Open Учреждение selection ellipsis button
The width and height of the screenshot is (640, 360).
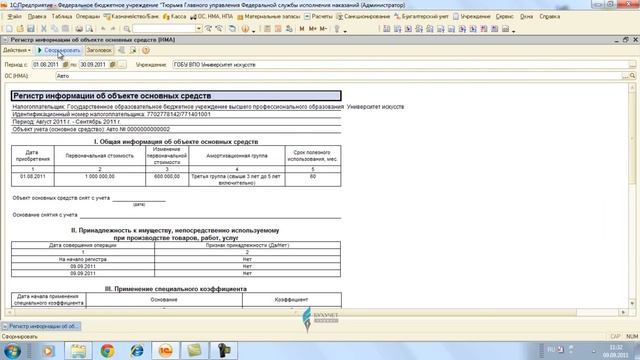pyautogui.click(x=632, y=64)
